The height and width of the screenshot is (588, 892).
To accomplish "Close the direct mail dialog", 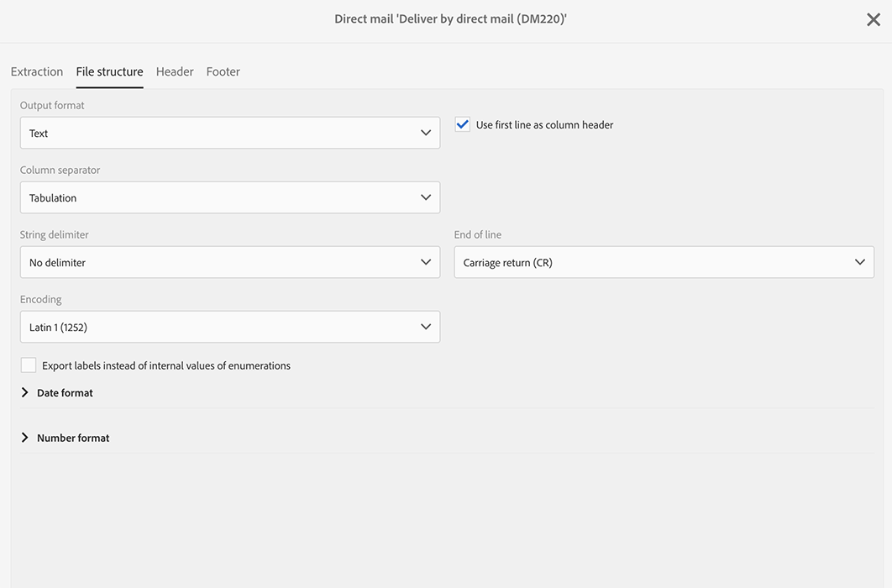I will tap(874, 20).
